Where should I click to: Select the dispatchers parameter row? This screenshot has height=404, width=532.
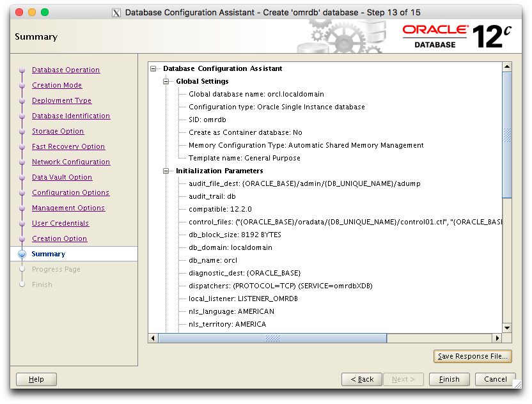coord(281,286)
